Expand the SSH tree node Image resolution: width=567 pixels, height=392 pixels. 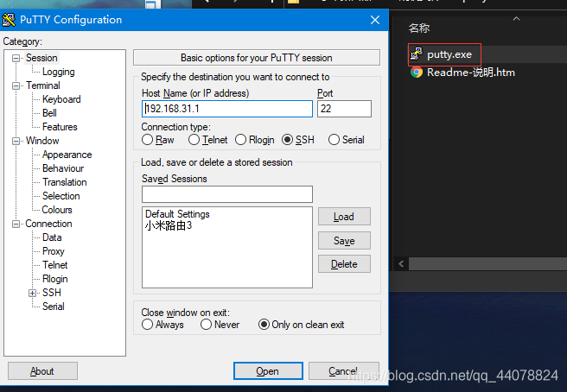coord(33,293)
